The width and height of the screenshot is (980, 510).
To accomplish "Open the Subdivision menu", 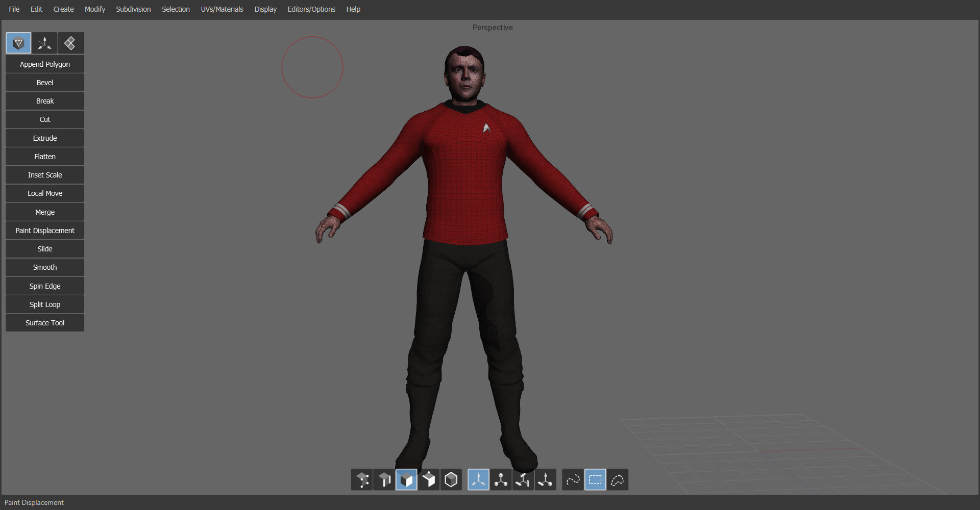I will click(x=133, y=9).
